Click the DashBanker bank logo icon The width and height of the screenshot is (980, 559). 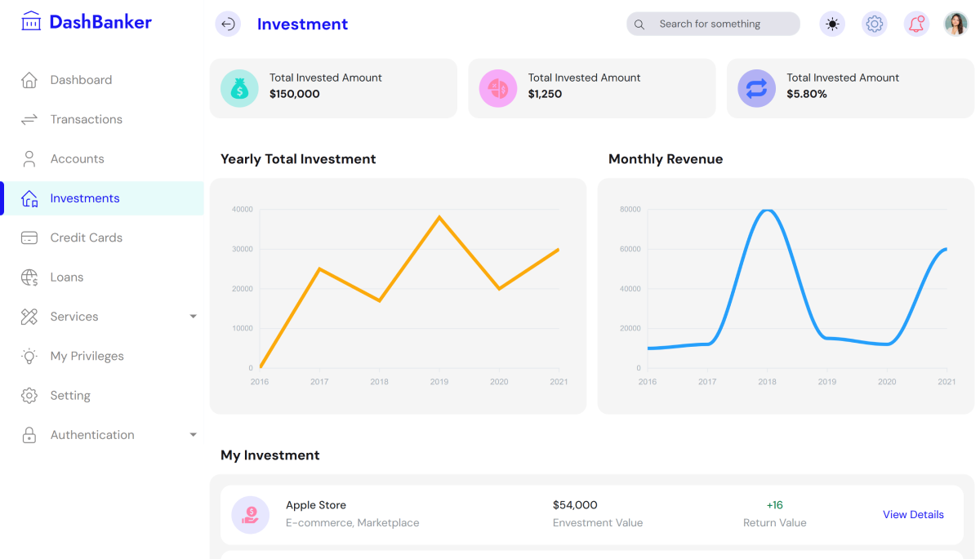pos(31,21)
